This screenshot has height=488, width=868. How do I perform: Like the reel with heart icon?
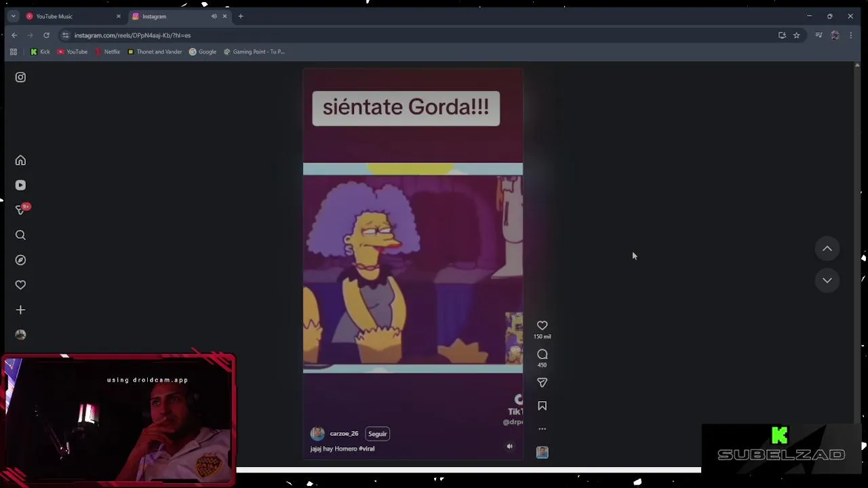542,326
